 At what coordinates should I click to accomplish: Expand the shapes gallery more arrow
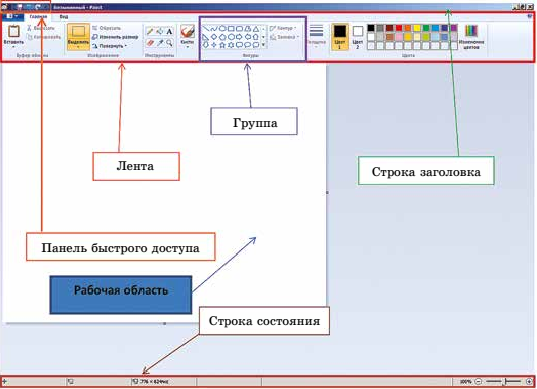[x=263, y=45]
